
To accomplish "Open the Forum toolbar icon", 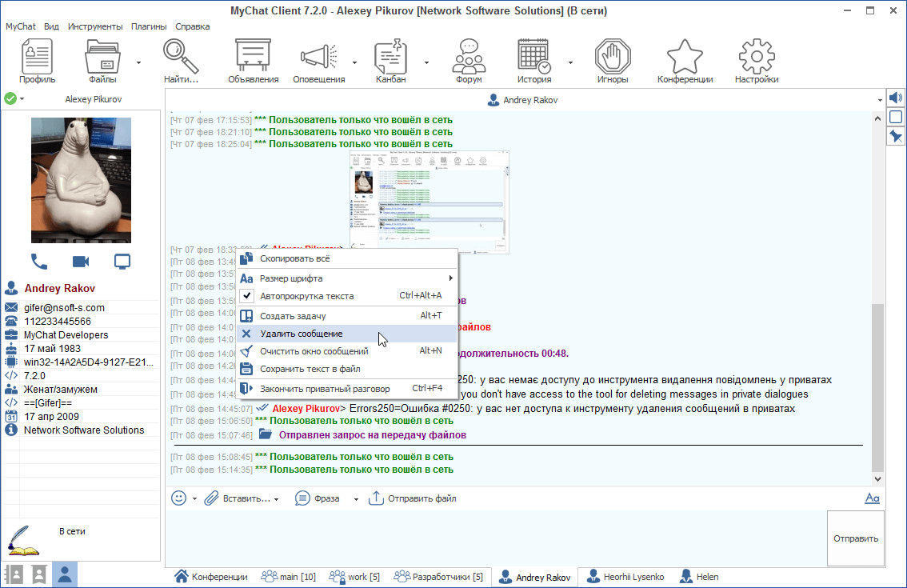I will (x=469, y=61).
